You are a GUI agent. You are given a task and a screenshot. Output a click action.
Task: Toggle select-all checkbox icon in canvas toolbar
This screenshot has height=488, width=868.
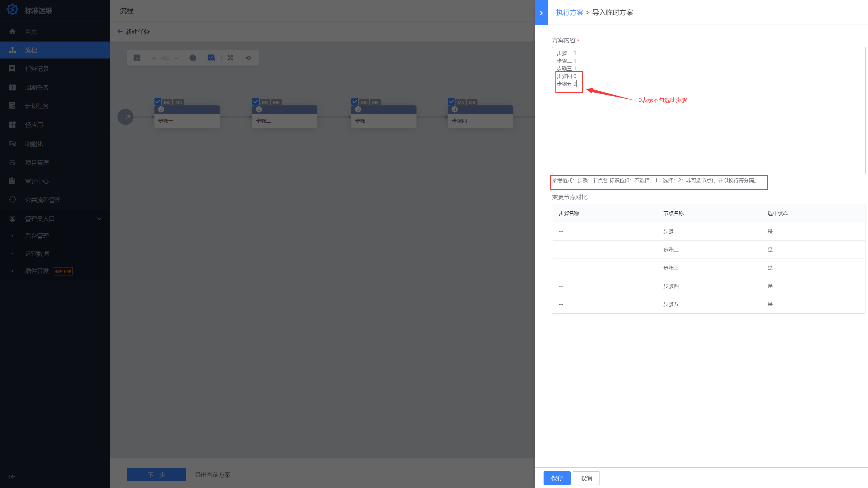(x=211, y=58)
